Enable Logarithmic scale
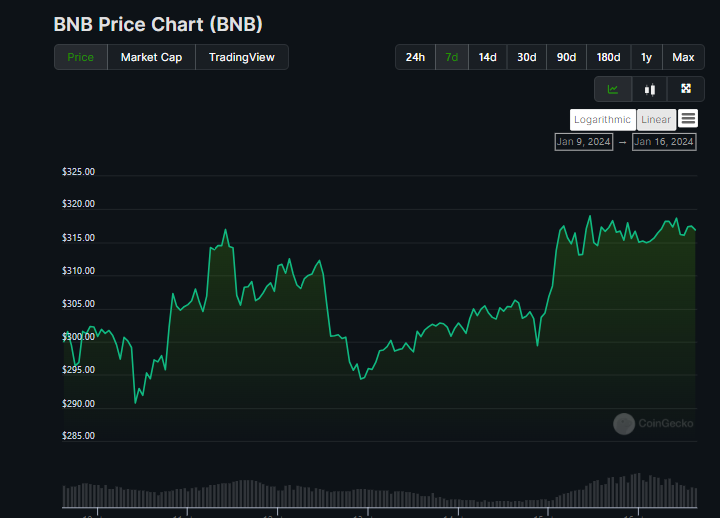Screen dimensions: 720x518 pyautogui.click(x=602, y=120)
